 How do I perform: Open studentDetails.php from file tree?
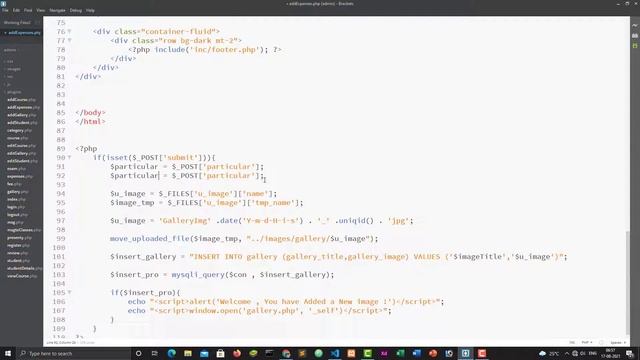(x=24, y=268)
